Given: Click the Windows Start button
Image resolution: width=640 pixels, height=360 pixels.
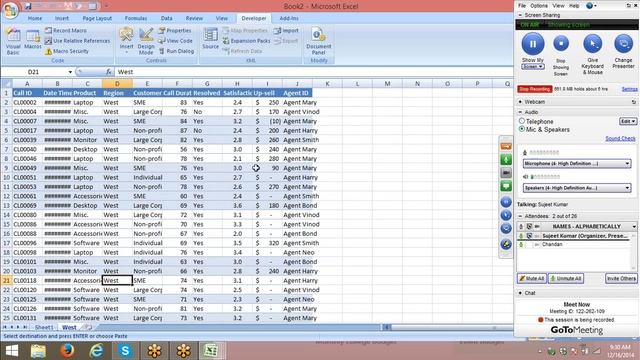Looking at the screenshot, I should (11, 351).
